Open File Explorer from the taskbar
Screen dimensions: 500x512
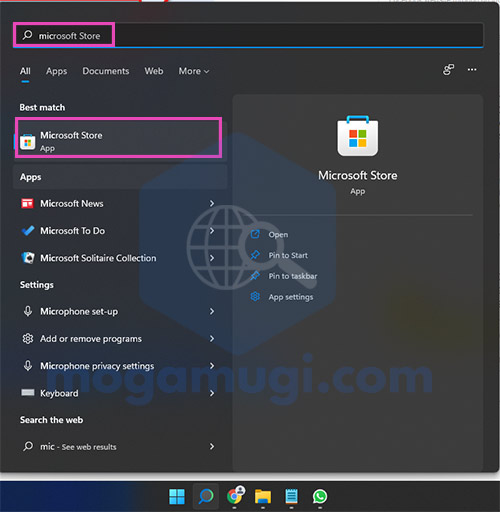[263, 497]
